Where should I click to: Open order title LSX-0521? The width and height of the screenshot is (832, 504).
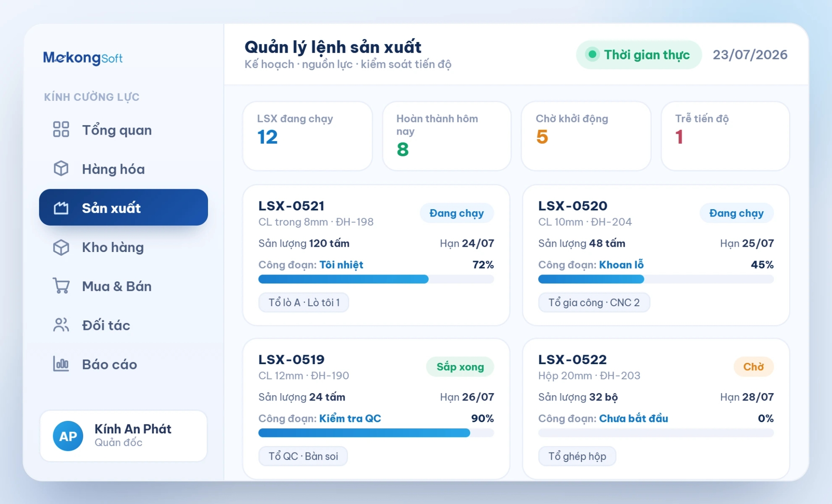click(x=292, y=206)
